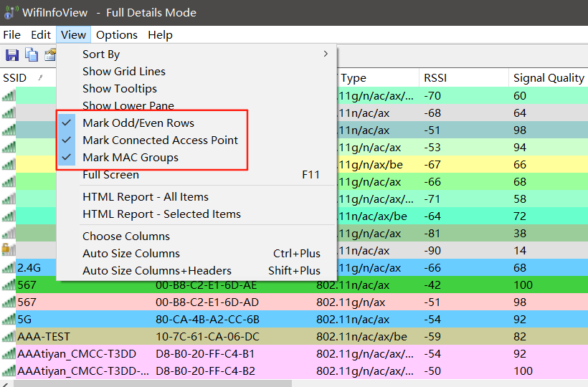Click the AAA-TEST SSID cell
This screenshot has height=387, width=588.
[x=44, y=336]
